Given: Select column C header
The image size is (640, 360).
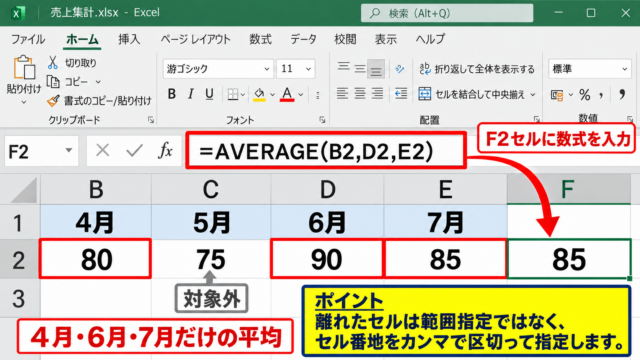Looking at the screenshot, I should pyautogui.click(x=211, y=189).
